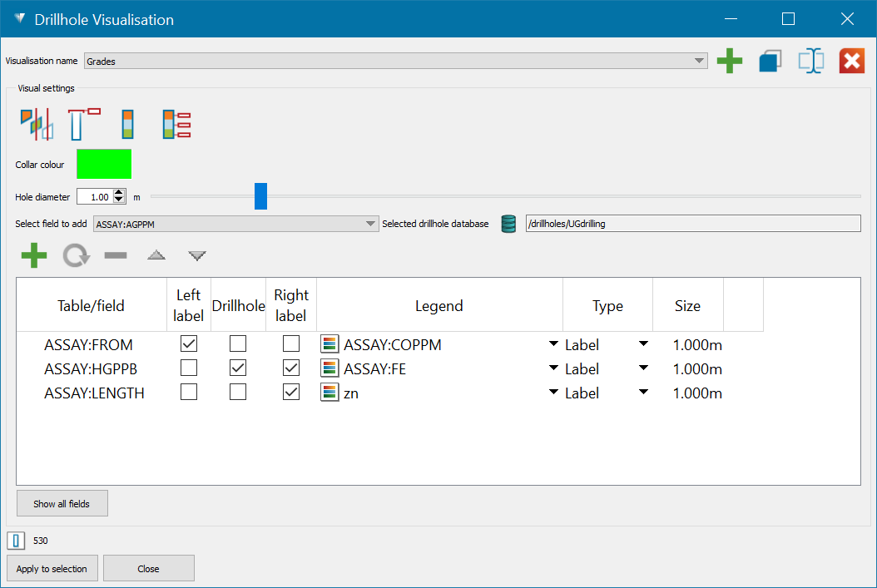Open the ASSAY:COPPM legend dropdown arrow
This screenshot has width=877, height=588.
pyautogui.click(x=553, y=344)
